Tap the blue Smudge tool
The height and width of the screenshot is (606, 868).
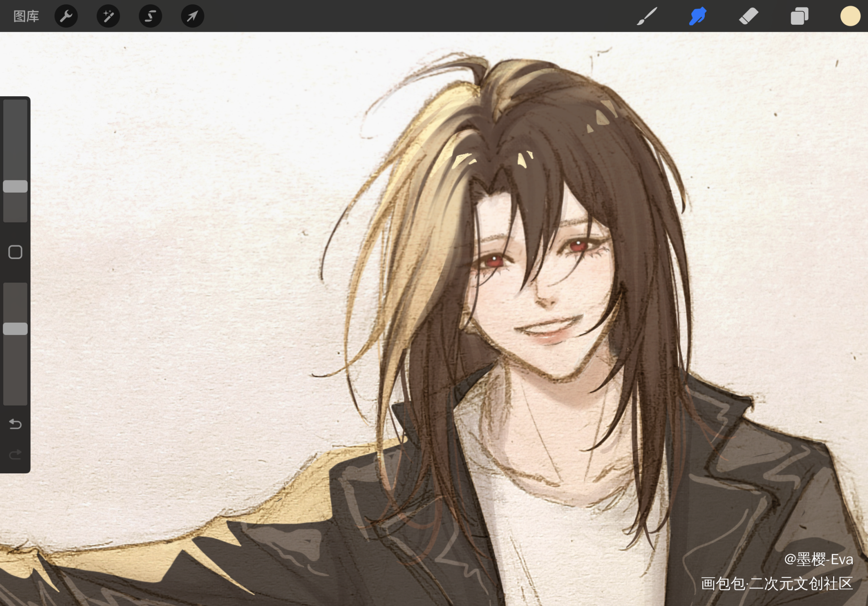pyautogui.click(x=697, y=16)
